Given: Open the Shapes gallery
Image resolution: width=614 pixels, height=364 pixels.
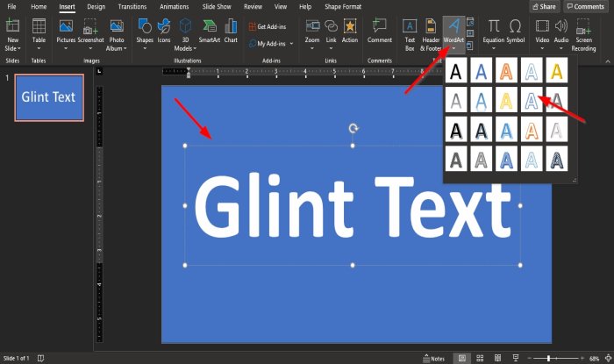Looking at the screenshot, I should [144, 34].
